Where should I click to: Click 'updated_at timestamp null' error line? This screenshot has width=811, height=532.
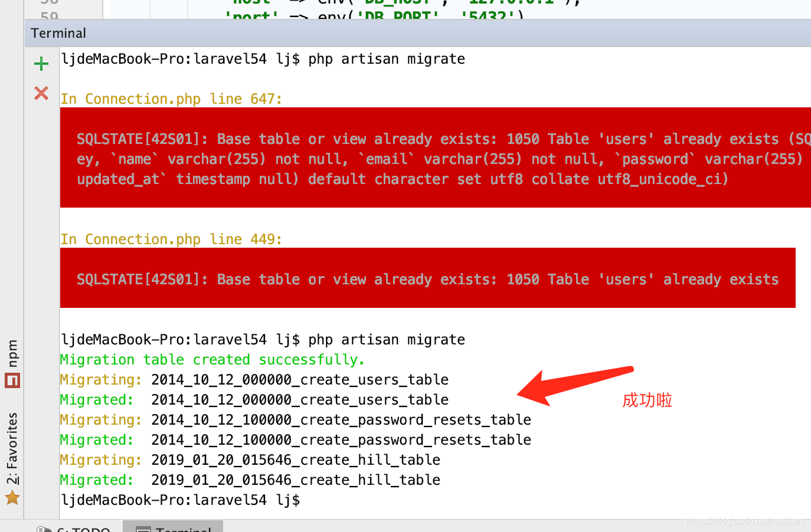click(403, 179)
